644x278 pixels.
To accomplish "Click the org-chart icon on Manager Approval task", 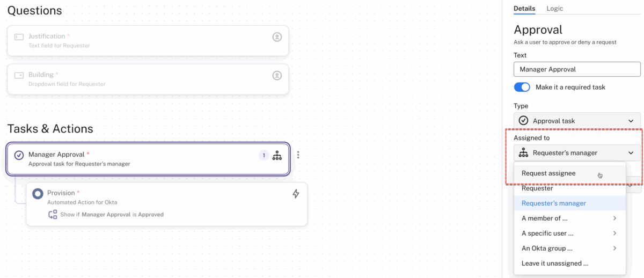I will 277,156.
